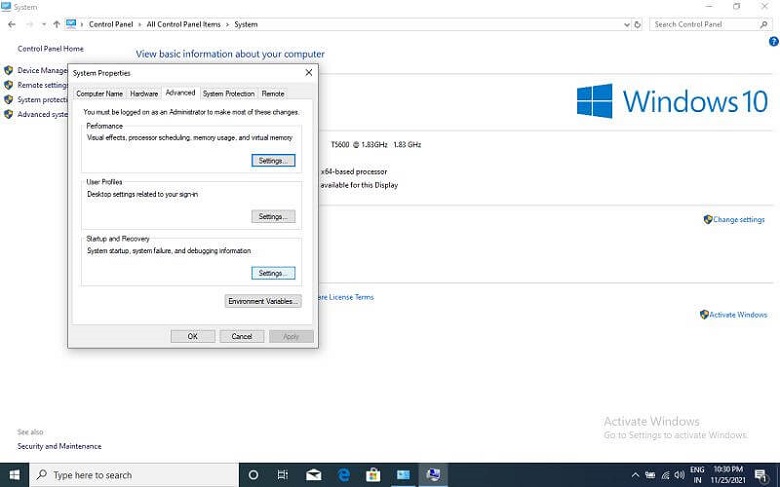Click Control Panel taskbar icon
Screen dimensions: 780x487
pos(403,475)
